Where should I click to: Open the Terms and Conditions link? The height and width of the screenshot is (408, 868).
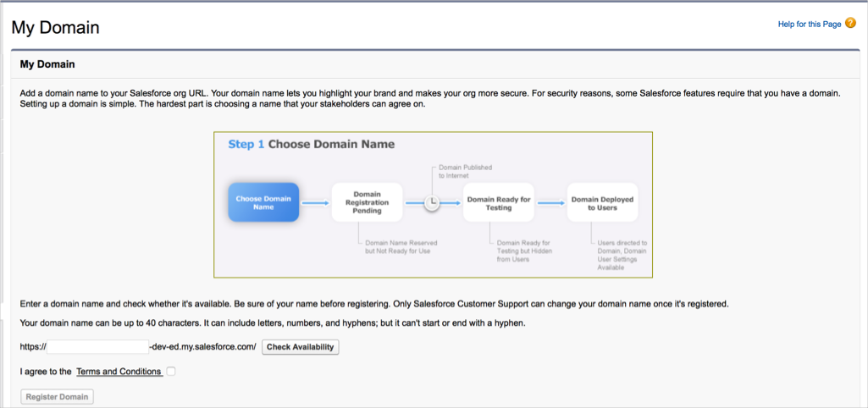pyautogui.click(x=119, y=372)
